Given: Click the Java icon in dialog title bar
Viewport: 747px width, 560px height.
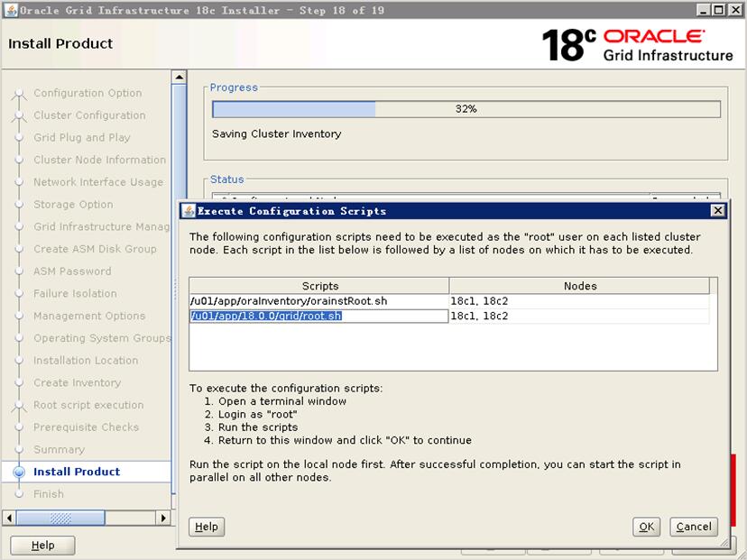Looking at the screenshot, I should tap(189, 210).
